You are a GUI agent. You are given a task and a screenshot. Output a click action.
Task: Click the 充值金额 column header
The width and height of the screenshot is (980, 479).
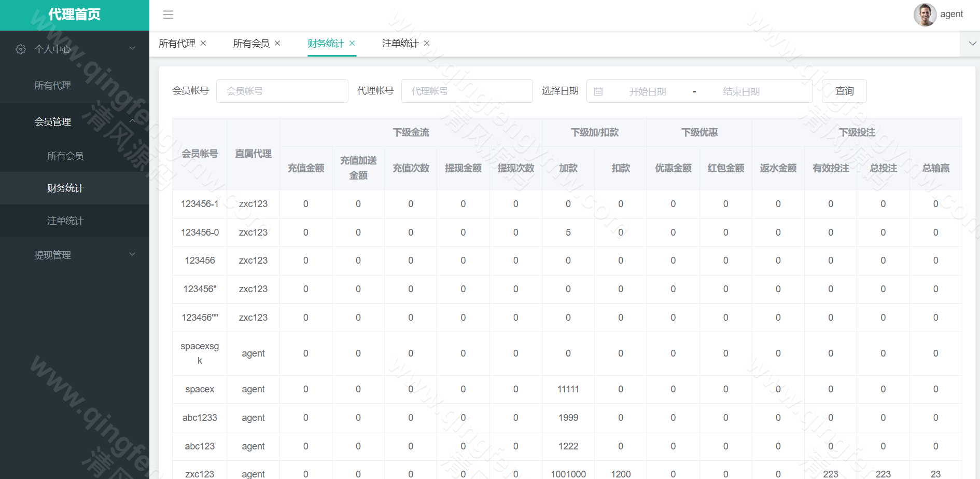(x=306, y=168)
